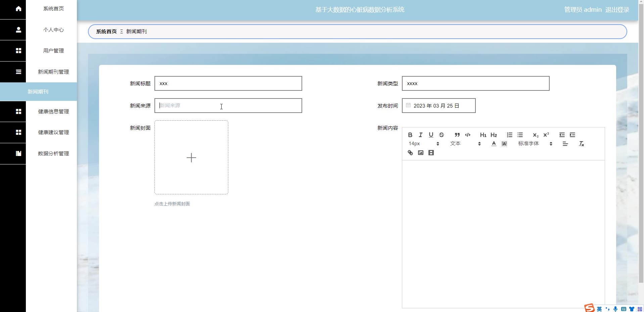
Task: Click the 新闻期刊 breadcrumb item
Action: point(136,32)
